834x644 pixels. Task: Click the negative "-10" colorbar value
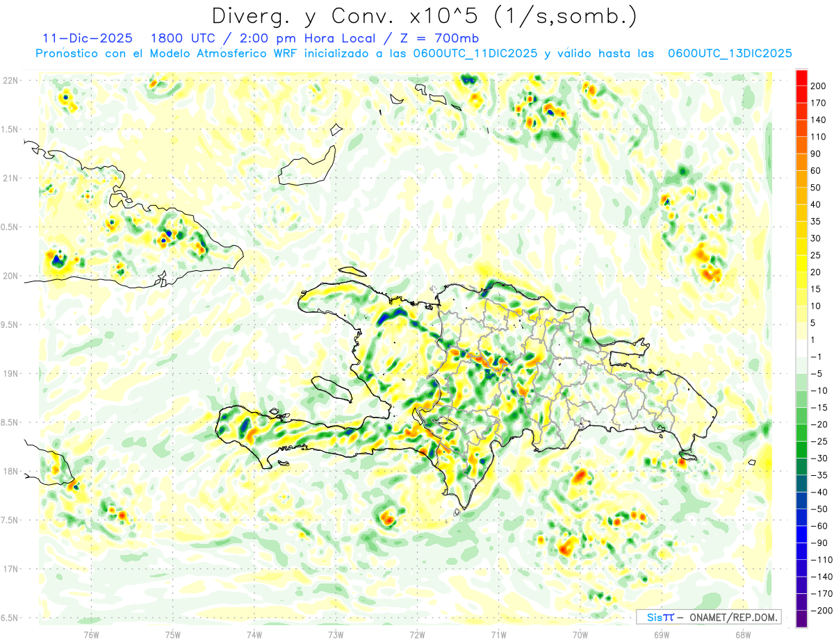pyautogui.click(x=819, y=390)
